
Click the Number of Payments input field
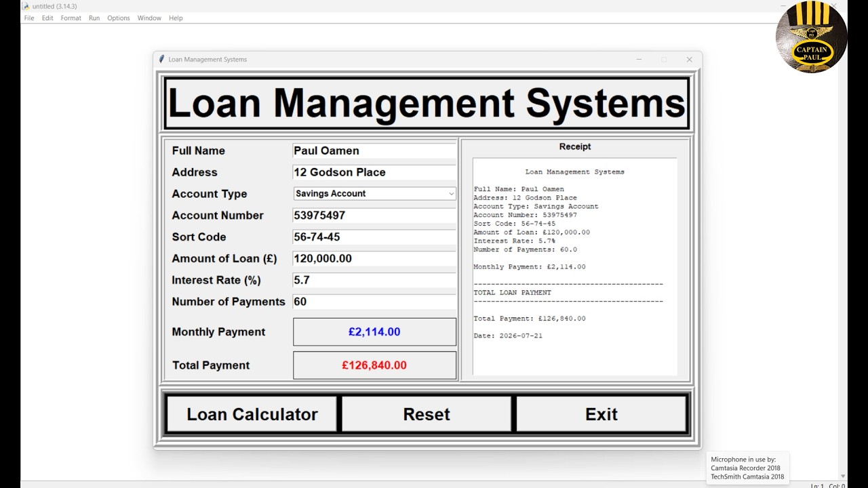click(374, 302)
